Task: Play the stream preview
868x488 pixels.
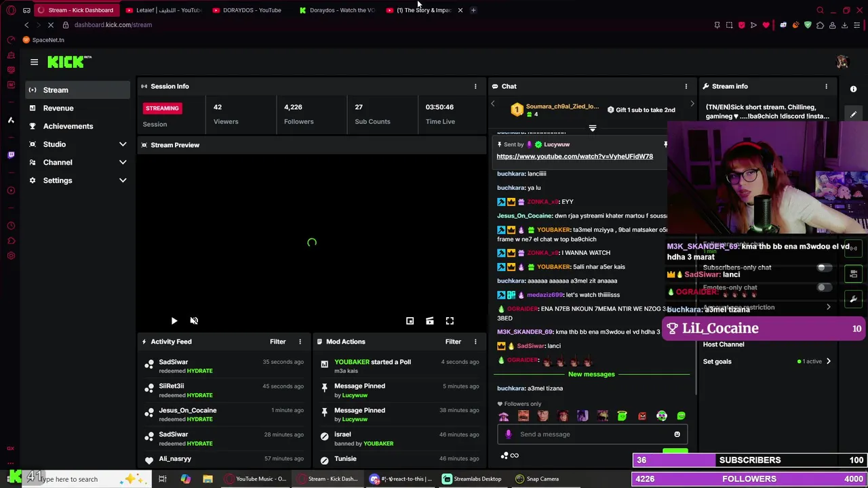Action: tap(174, 321)
